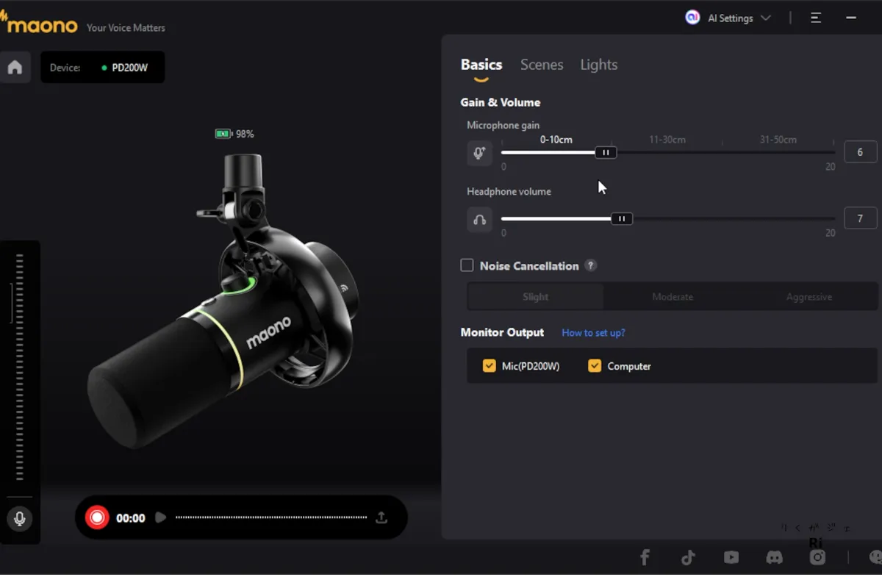882x588 pixels.
Task: Start recording with the red record button
Action: pos(96,517)
